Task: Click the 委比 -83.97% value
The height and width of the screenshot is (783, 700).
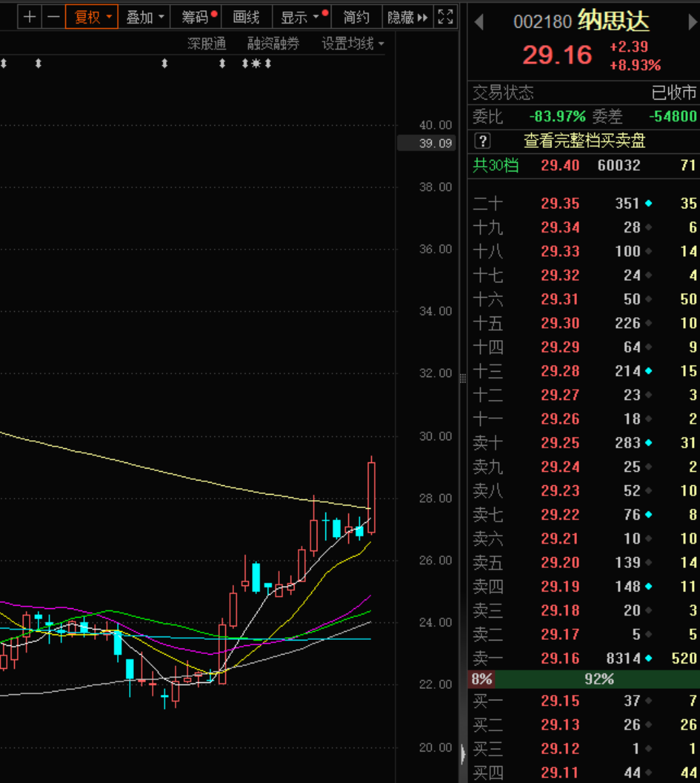Action: [x=557, y=116]
